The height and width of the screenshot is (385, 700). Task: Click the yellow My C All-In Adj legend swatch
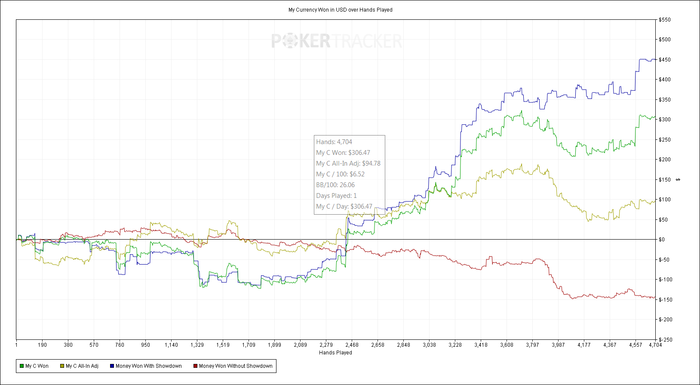62,366
